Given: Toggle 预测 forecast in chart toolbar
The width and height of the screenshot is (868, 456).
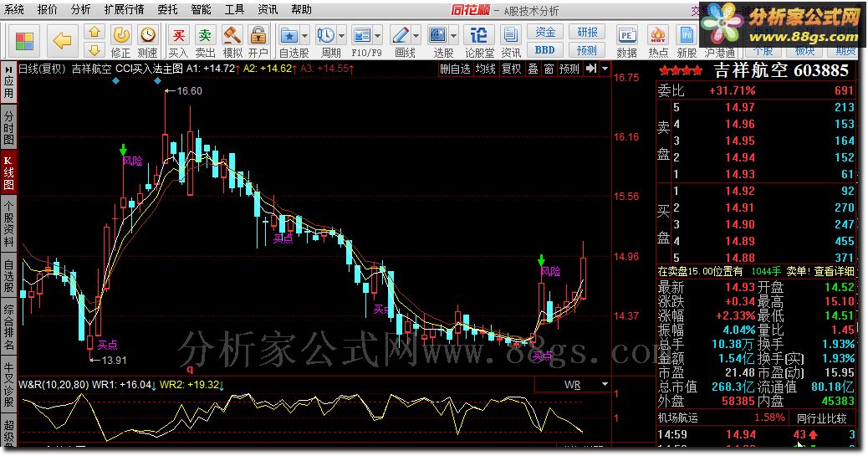Looking at the screenshot, I should coord(569,69).
